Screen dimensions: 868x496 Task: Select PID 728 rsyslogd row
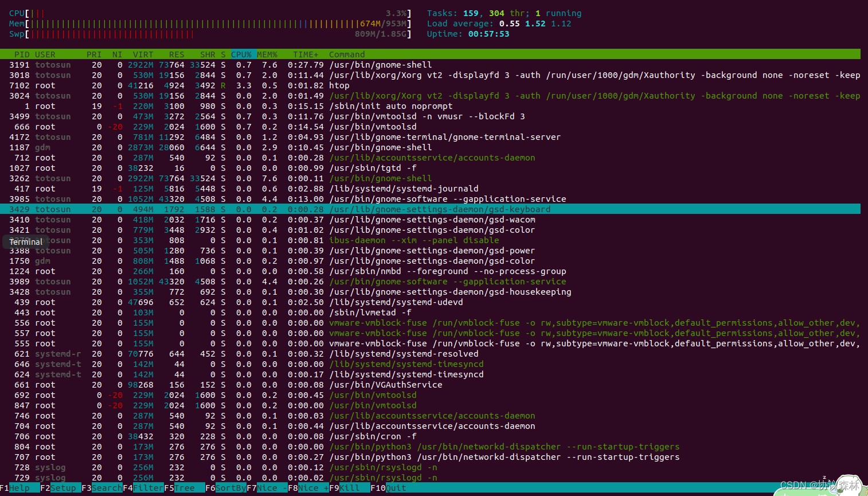click(x=430, y=467)
